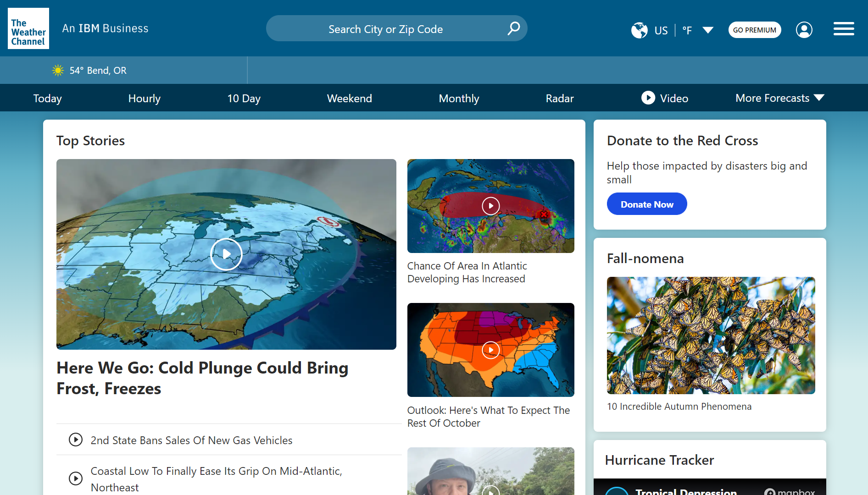868x495 pixels.
Task: Play the Atlantic area developing video
Action: point(490,206)
